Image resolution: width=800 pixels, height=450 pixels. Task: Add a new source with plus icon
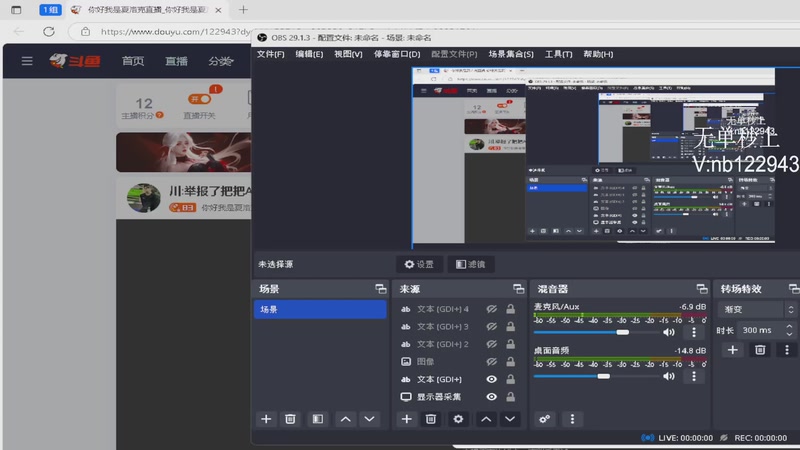(406, 419)
